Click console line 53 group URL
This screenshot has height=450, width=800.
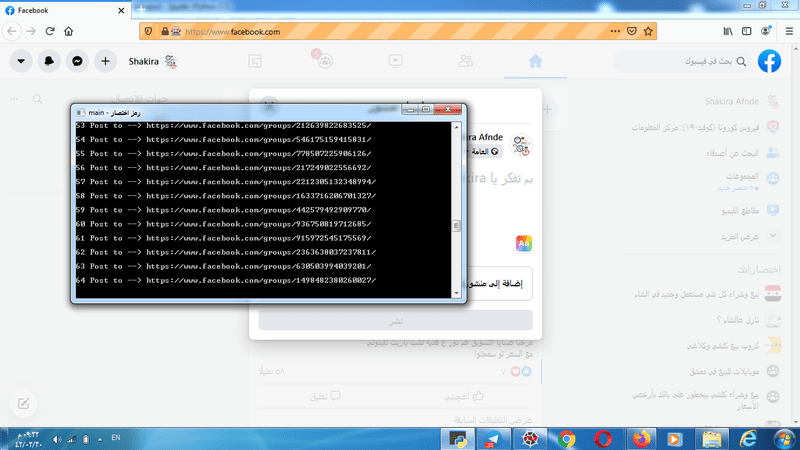pos(258,126)
